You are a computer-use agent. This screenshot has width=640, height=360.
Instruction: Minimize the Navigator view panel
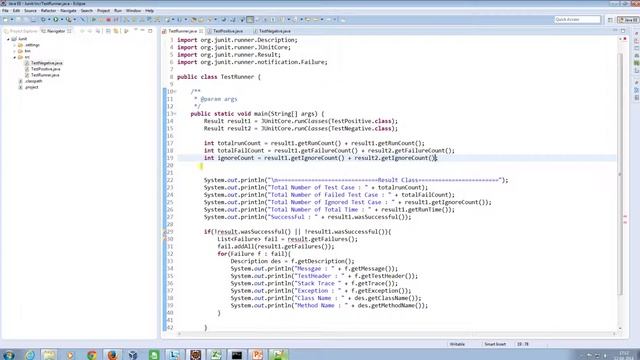point(142,31)
